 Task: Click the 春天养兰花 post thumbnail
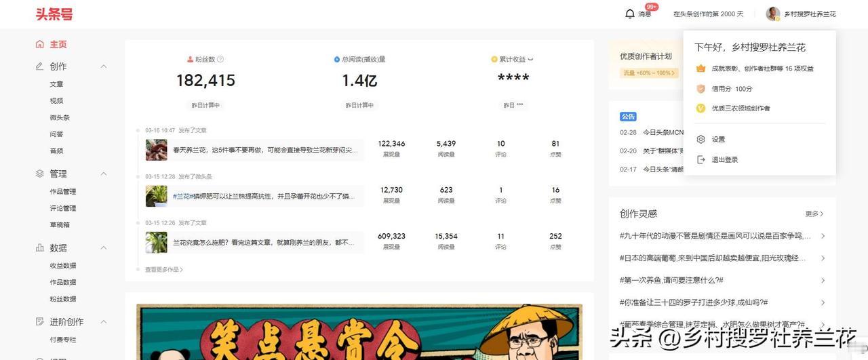click(x=156, y=150)
